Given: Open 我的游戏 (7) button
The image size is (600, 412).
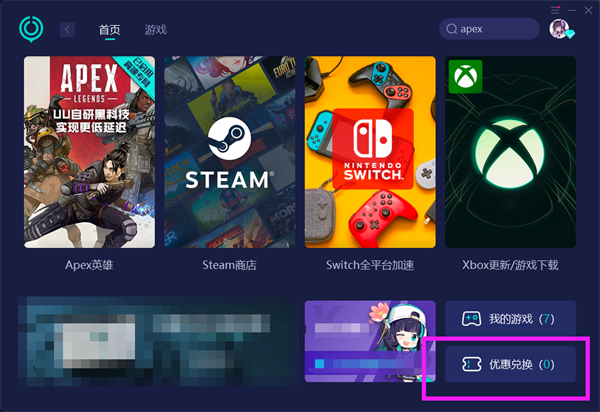Looking at the screenshot, I should 510,318.
